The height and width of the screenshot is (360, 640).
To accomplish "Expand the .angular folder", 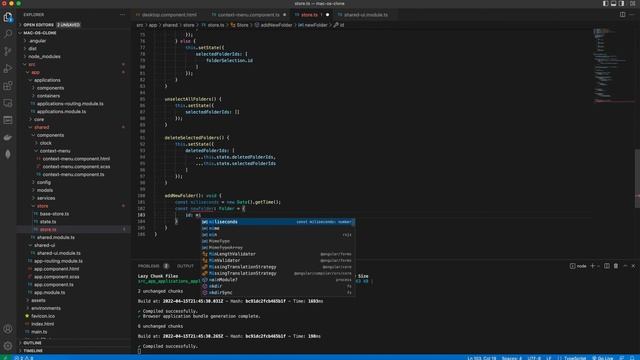I will [73, 41].
